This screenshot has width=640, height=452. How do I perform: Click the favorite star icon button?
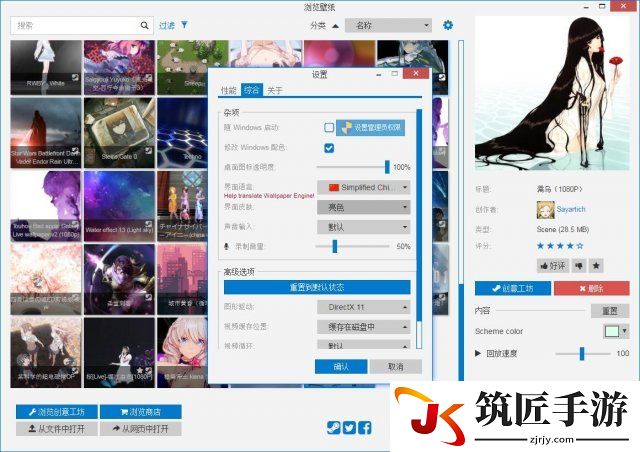pos(596,266)
